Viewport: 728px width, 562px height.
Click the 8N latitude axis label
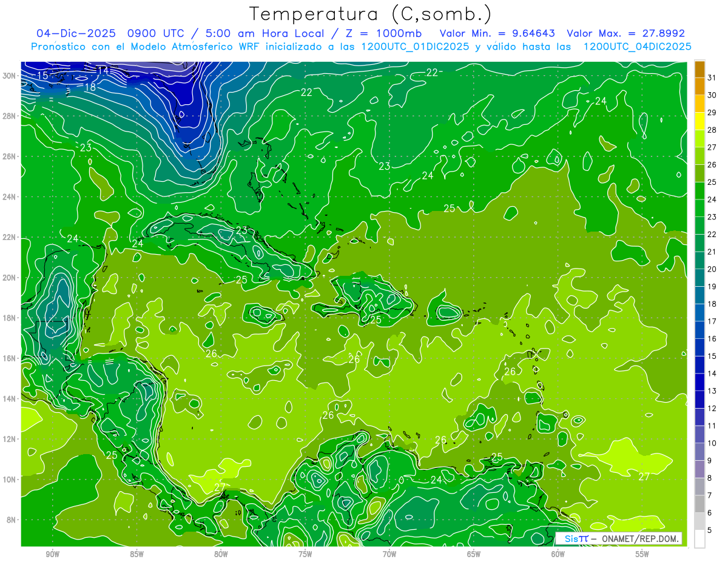click(11, 520)
